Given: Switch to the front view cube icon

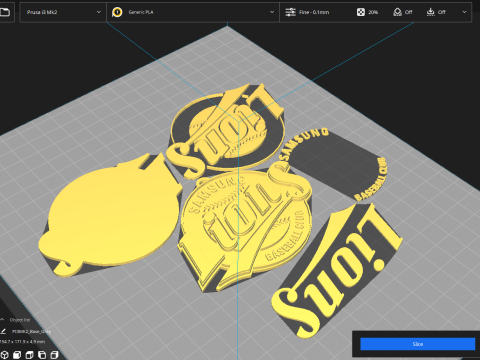Looking at the screenshot, I should click(x=17, y=355).
